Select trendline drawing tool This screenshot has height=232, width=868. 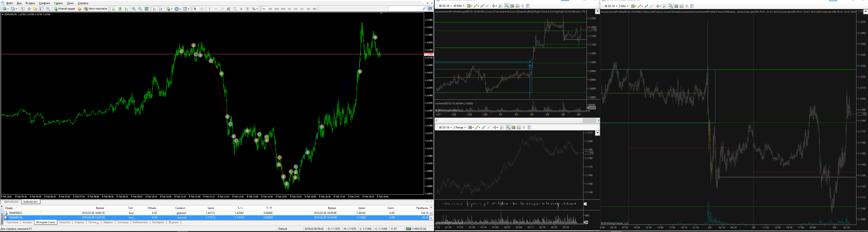pos(222,9)
